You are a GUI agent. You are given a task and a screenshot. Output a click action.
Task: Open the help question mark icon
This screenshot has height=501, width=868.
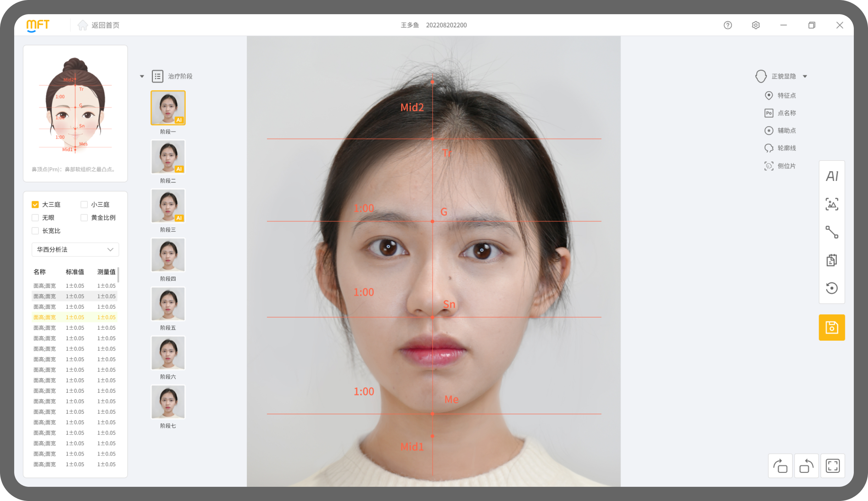(x=728, y=25)
